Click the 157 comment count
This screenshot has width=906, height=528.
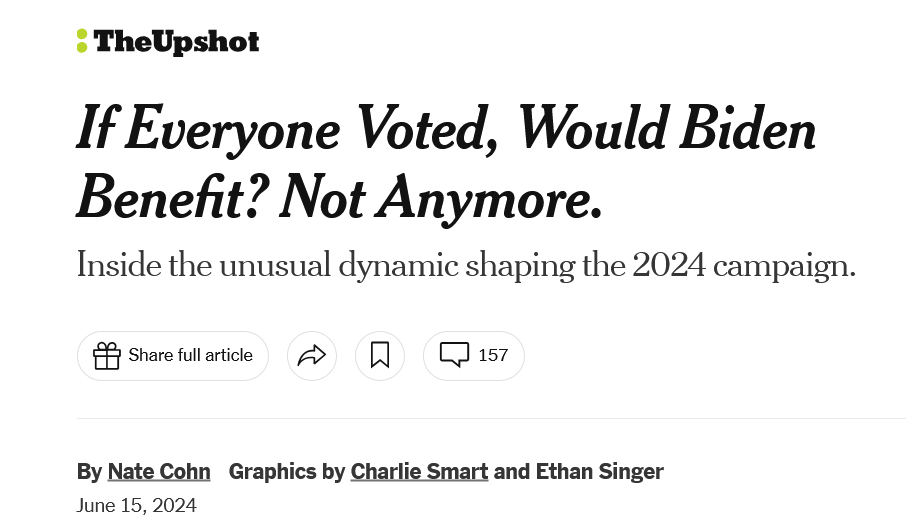pyautogui.click(x=493, y=355)
